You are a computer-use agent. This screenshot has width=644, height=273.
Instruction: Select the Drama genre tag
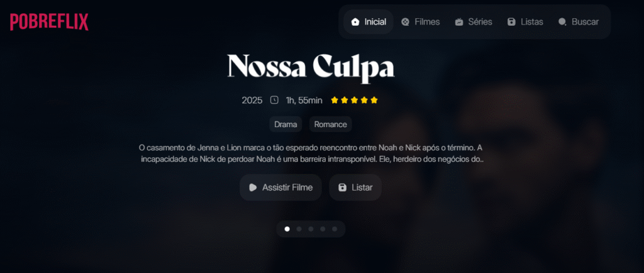point(286,125)
